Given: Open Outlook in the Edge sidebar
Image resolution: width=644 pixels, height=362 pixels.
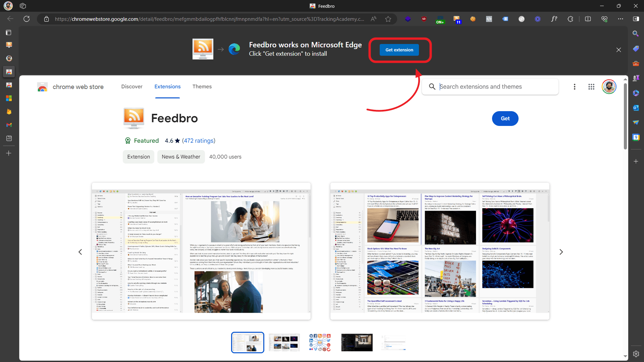Looking at the screenshot, I should pos(636,108).
